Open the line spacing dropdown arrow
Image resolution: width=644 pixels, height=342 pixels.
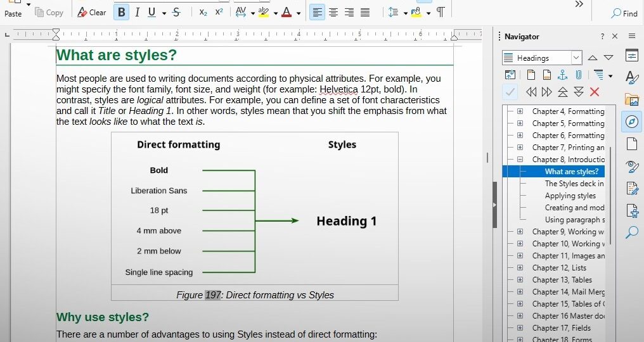point(406,13)
